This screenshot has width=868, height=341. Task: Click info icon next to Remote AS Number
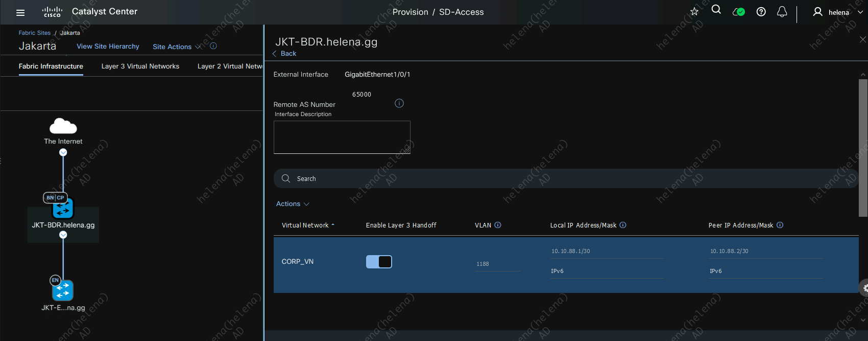coord(399,103)
